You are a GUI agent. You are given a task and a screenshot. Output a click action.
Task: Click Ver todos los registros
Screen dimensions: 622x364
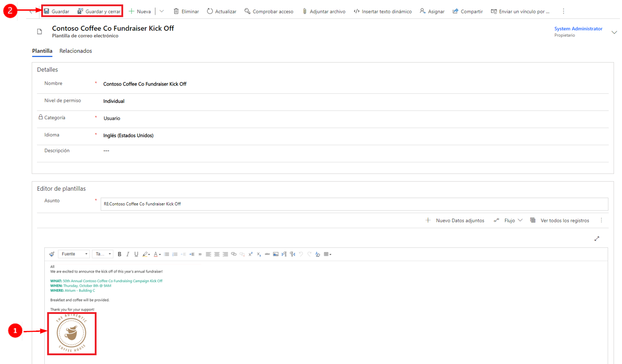coord(559,221)
